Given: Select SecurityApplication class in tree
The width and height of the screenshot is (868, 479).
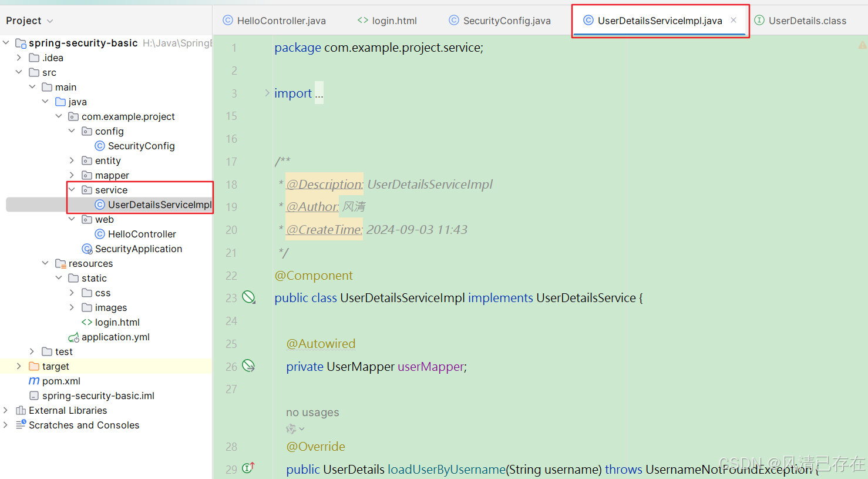Looking at the screenshot, I should click(x=139, y=249).
